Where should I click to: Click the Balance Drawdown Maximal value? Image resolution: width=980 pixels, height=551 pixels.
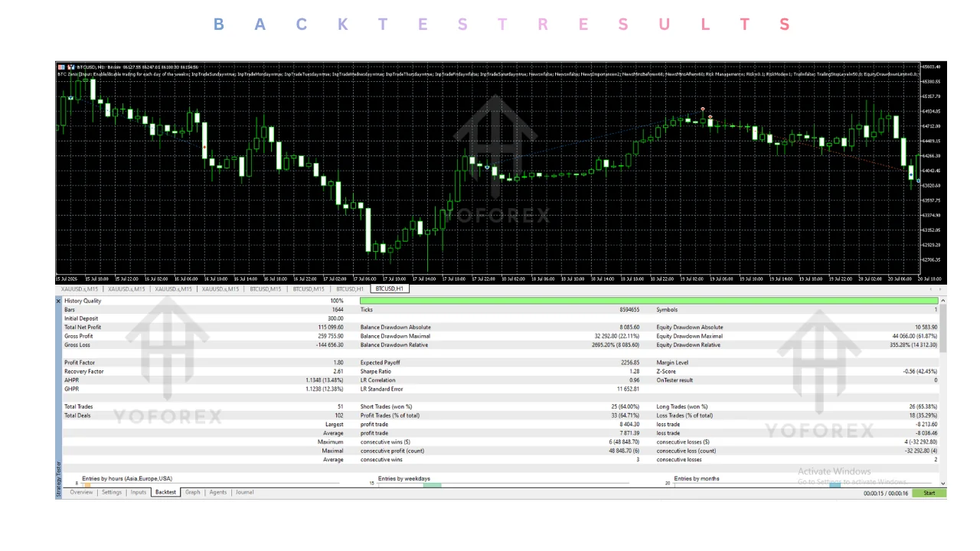tap(617, 336)
